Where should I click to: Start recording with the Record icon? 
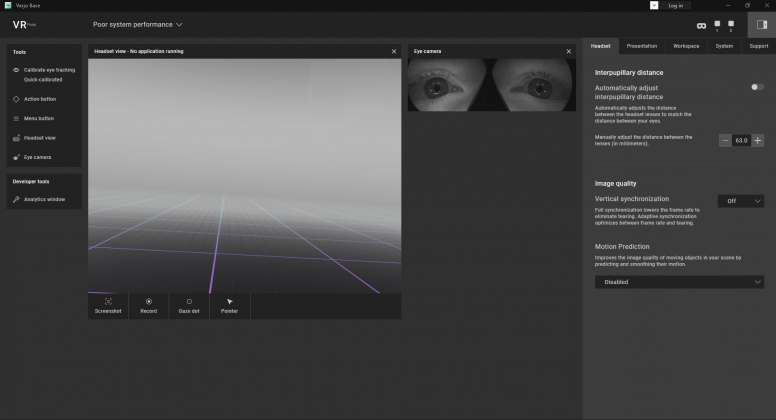point(149,301)
